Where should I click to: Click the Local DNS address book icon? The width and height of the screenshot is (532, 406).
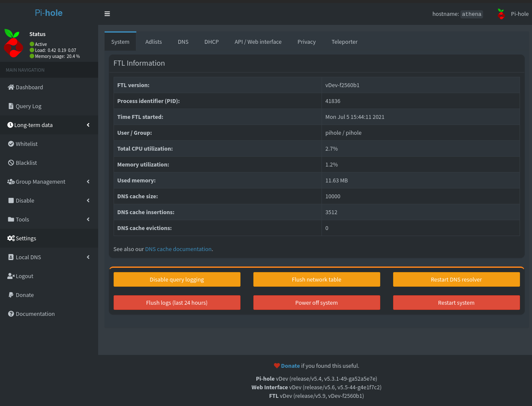12,257
